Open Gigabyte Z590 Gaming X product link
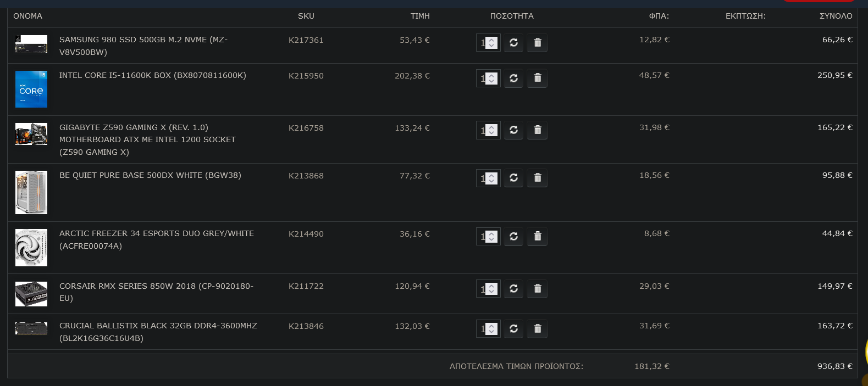The image size is (868, 386). 147,139
